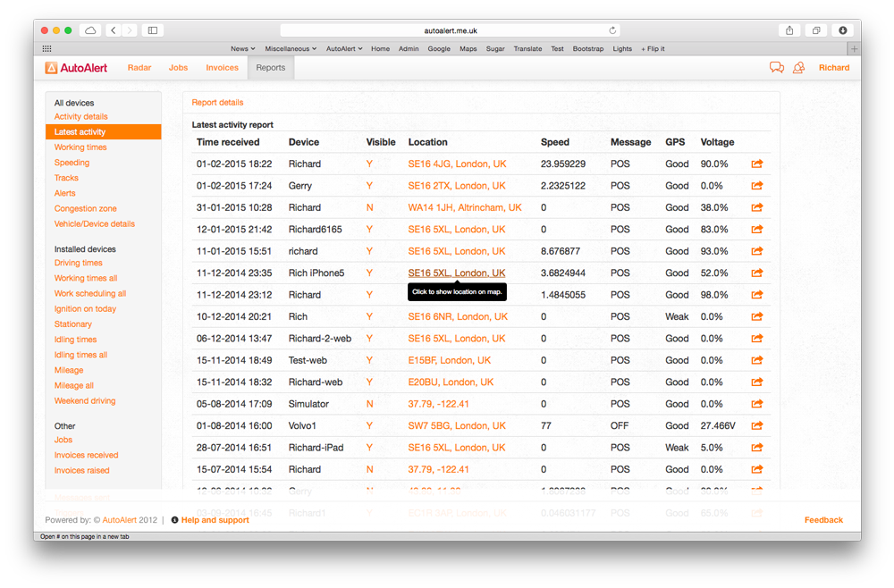Click the share icon for Richard 01-02-2015 18:22 row
This screenshot has height=588, width=894.
pyautogui.click(x=756, y=164)
